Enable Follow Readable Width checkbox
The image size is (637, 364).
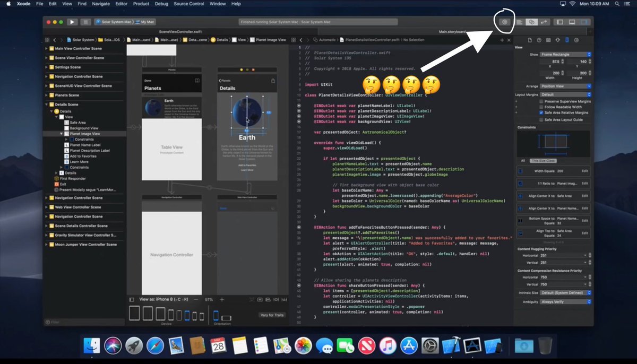click(541, 107)
